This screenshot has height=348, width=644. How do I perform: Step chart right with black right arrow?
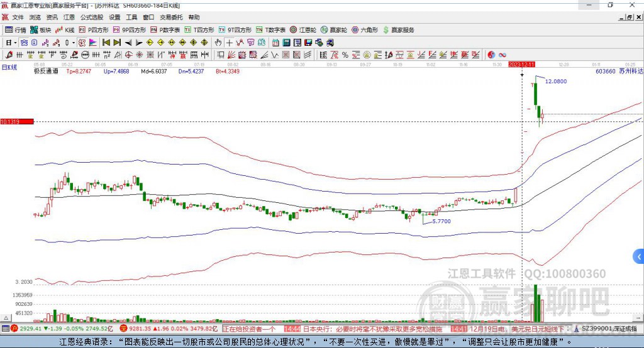pos(139,43)
